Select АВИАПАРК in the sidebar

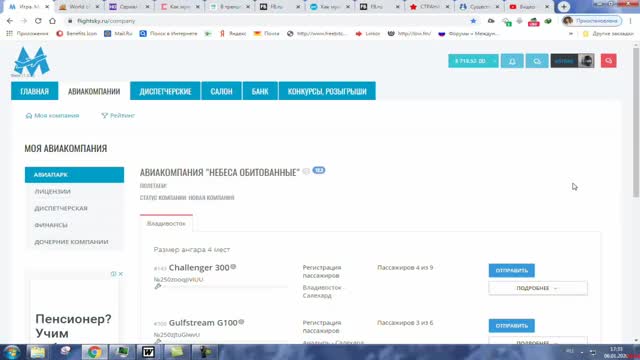[x=74, y=175]
